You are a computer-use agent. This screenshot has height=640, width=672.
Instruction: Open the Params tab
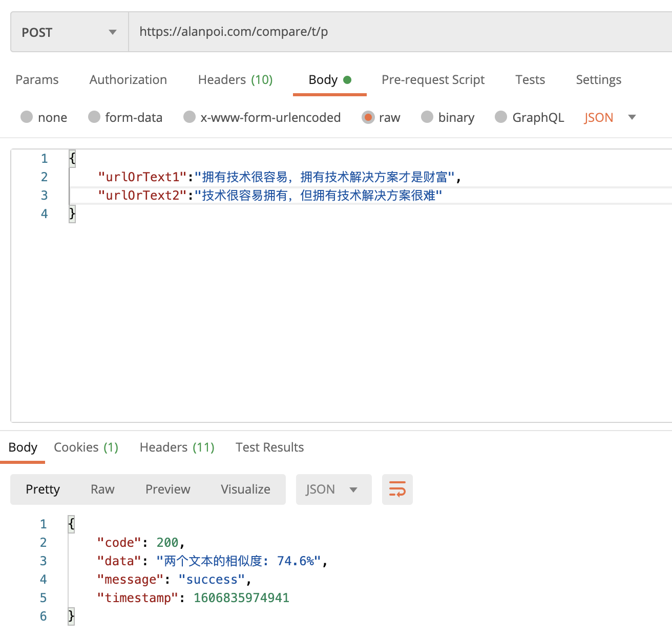[x=37, y=80]
